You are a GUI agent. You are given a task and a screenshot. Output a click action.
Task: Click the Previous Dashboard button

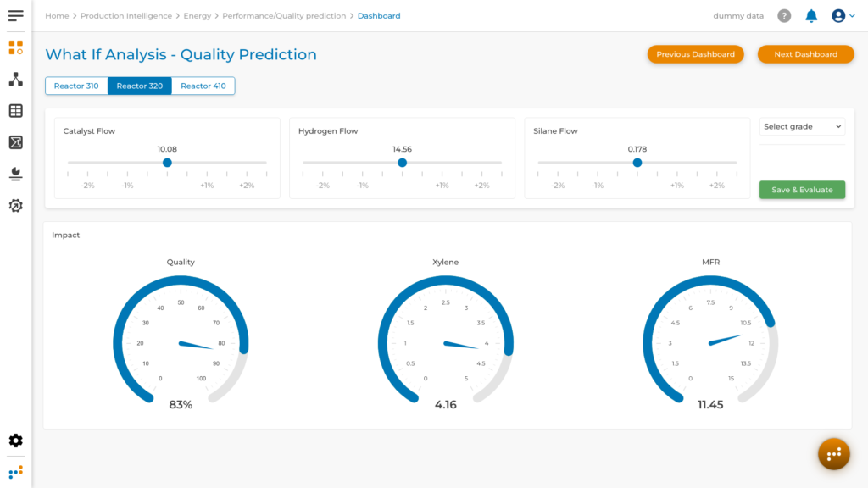(x=695, y=54)
